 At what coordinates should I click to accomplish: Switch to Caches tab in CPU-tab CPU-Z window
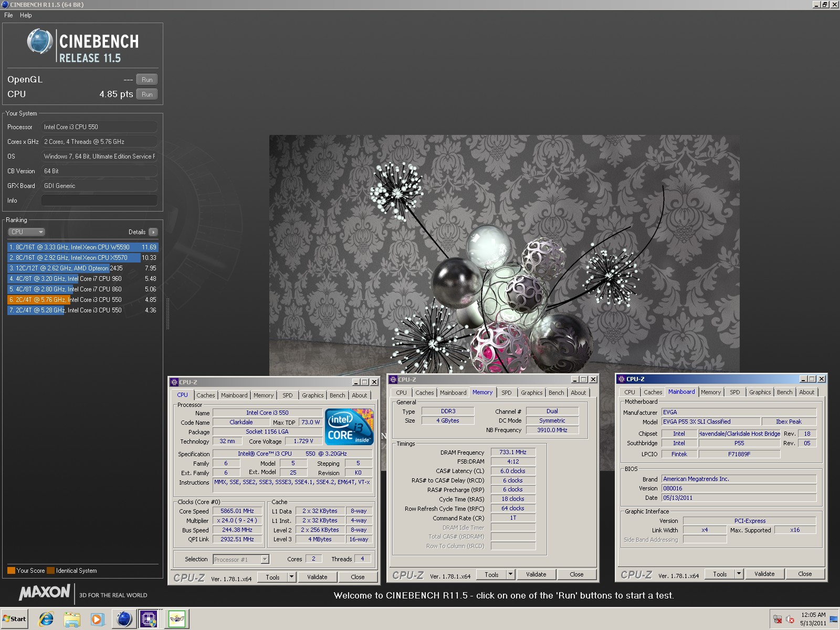(x=206, y=395)
